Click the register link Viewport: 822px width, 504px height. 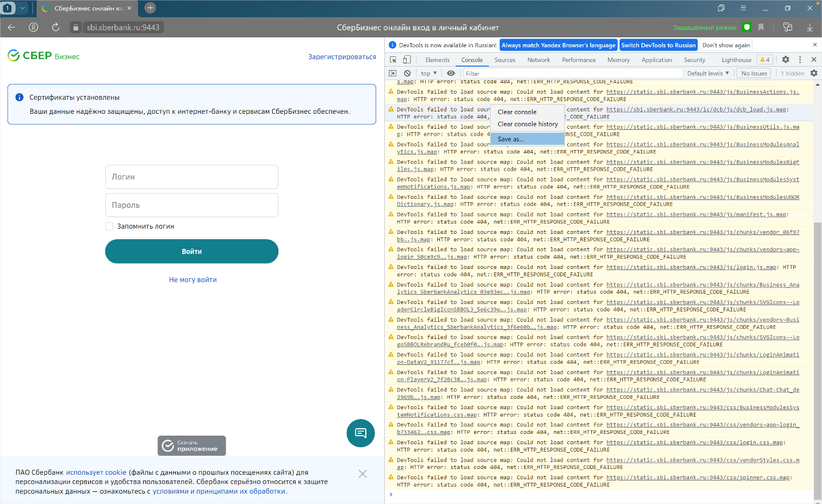[x=342, y=57]
